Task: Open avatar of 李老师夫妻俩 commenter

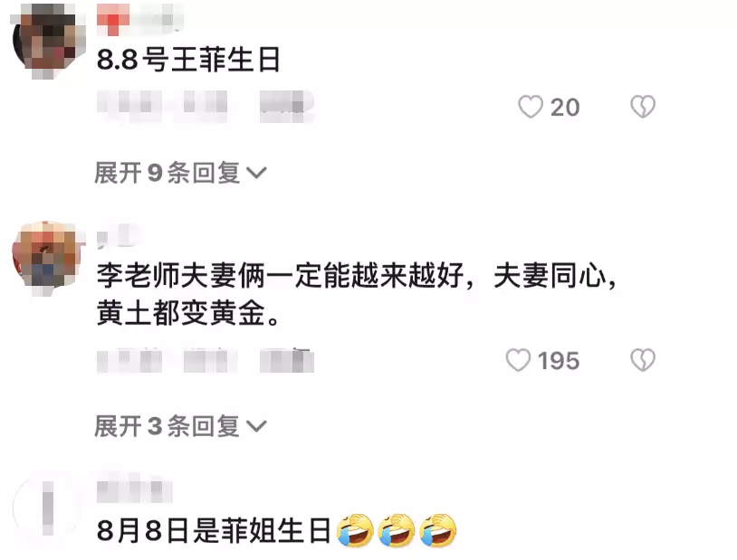Action: point(47,258)
